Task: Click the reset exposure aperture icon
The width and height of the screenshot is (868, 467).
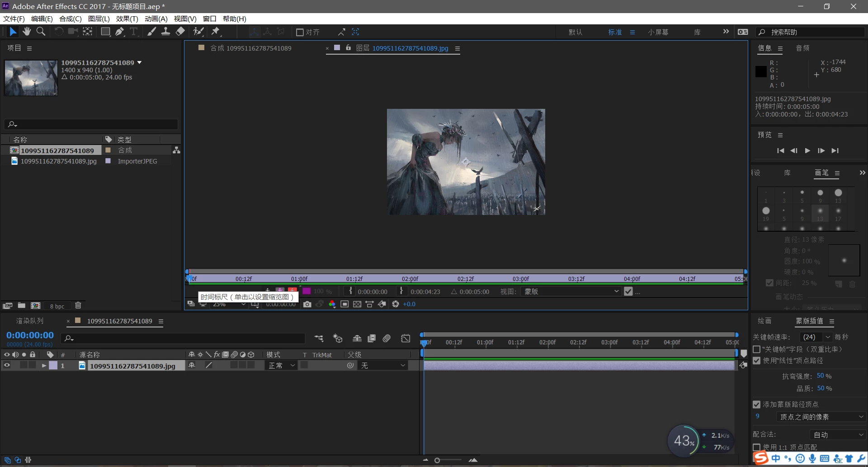Action: click(x=396, y=304)
